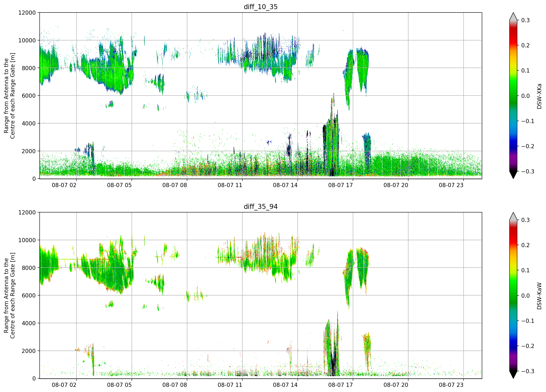Viewport: 546px width, 392px height.
Task: Click '08-07 02' under diff_35_94 plot
Action: [x=64, y=385]
